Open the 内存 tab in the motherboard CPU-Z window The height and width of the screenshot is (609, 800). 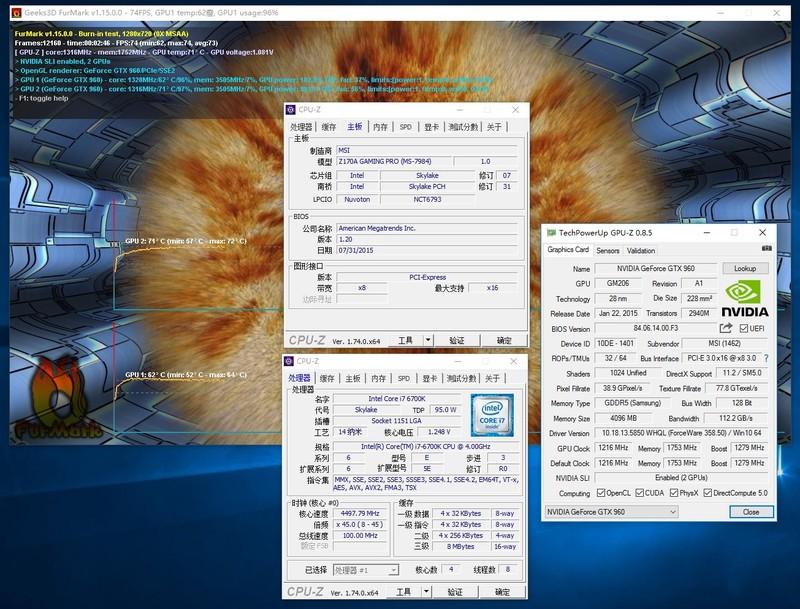click(380, 127)
